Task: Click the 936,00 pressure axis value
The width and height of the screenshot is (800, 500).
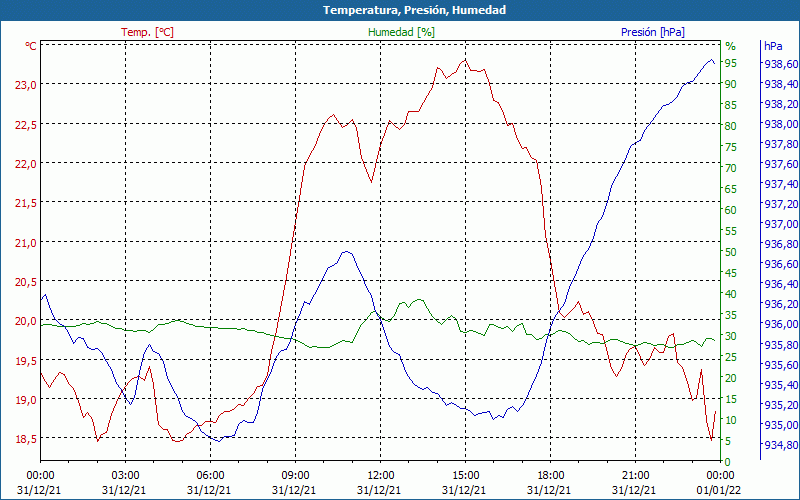Action: pos(781,324)
